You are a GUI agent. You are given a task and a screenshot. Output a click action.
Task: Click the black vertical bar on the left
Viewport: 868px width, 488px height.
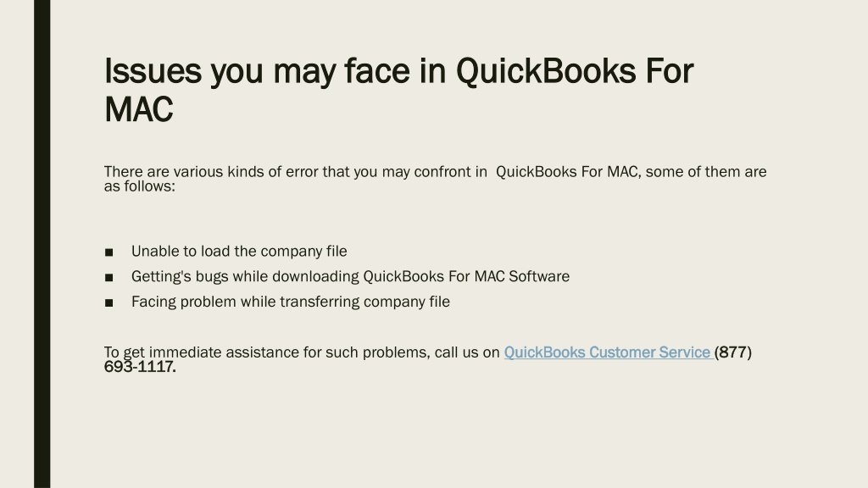42,244
